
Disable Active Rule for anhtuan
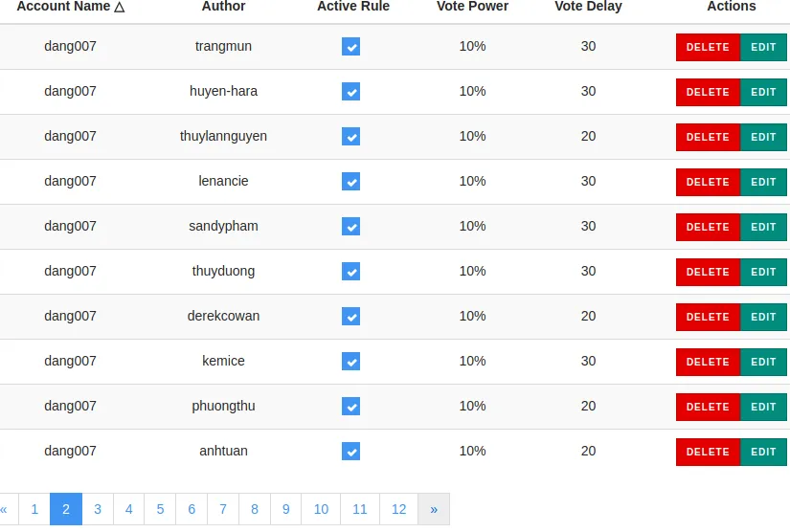(x=350, y=451)
